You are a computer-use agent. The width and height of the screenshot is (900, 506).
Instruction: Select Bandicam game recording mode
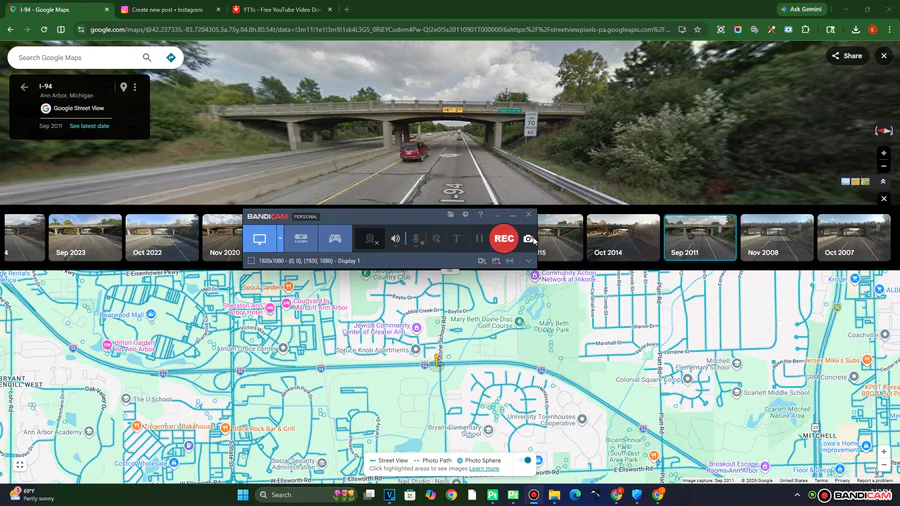[335, 239]
